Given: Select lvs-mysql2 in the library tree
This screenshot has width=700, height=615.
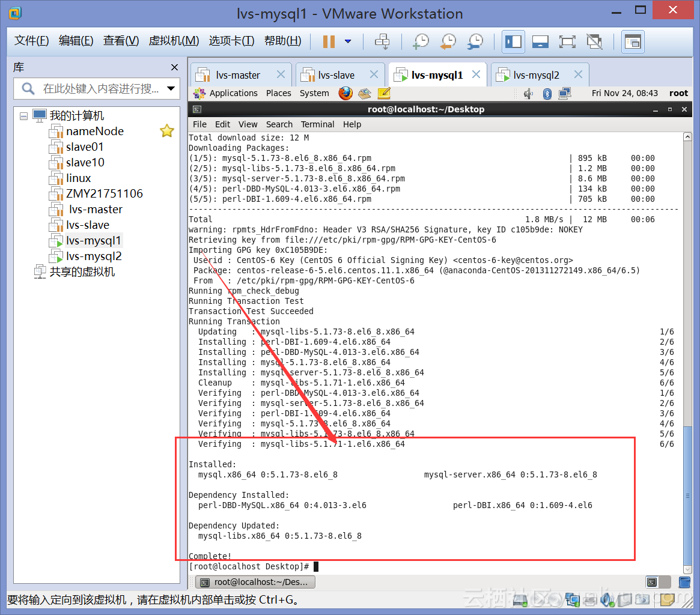Looking at the screenshot, I should (x=94, y=256).
